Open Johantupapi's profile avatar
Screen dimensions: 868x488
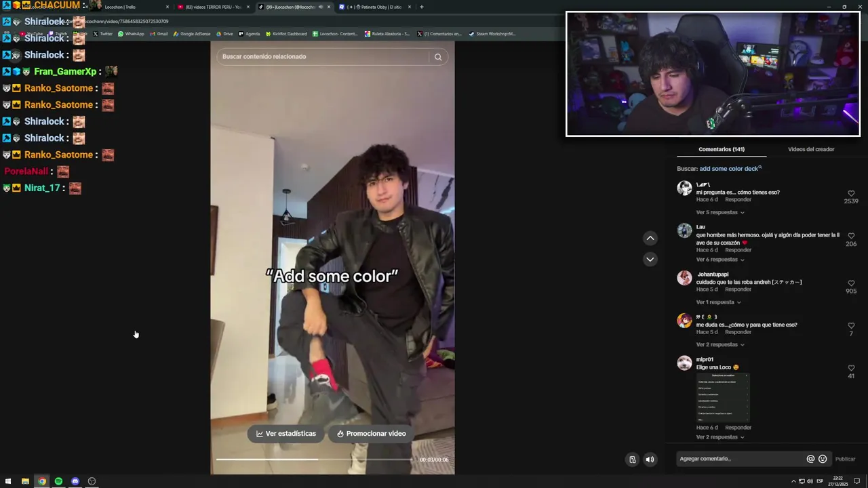tap(684, 278)
